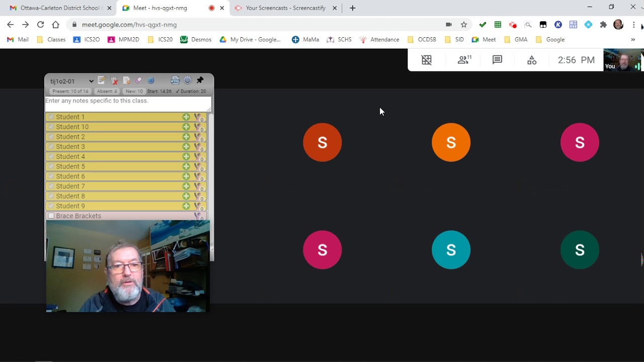Bookmark this page with the star icon
The width and height of the screenshot is (644, 362).
tap(464, 24)
